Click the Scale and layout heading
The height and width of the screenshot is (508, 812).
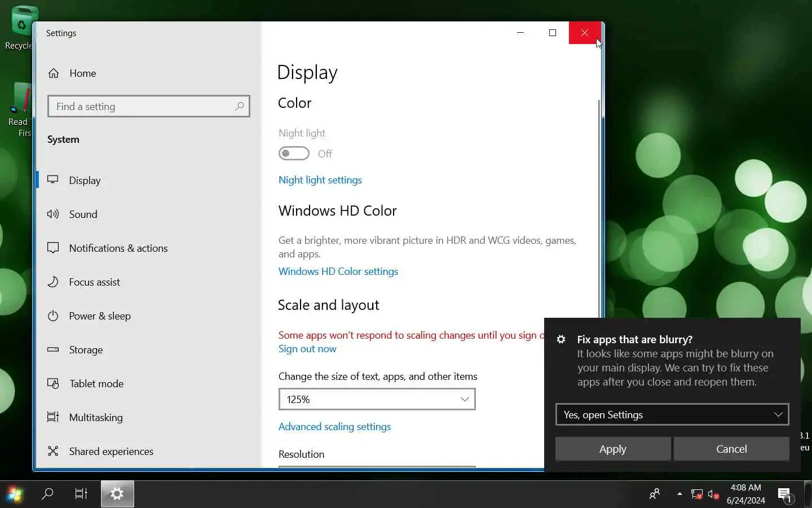[x=328, y=305]
